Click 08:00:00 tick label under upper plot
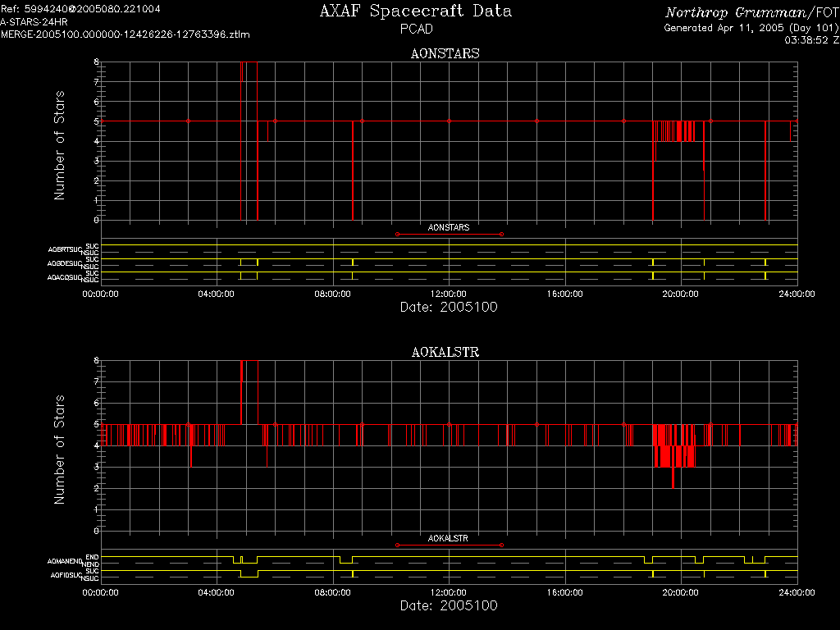The height and width of the screenshot is (630, 840). tap(333, 294)
